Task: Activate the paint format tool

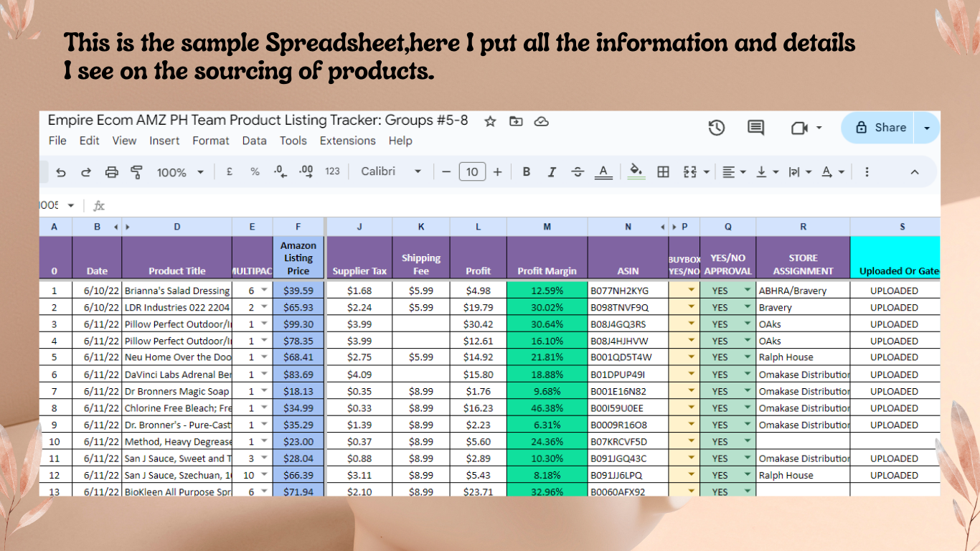Action: click(x=136, y=172)
